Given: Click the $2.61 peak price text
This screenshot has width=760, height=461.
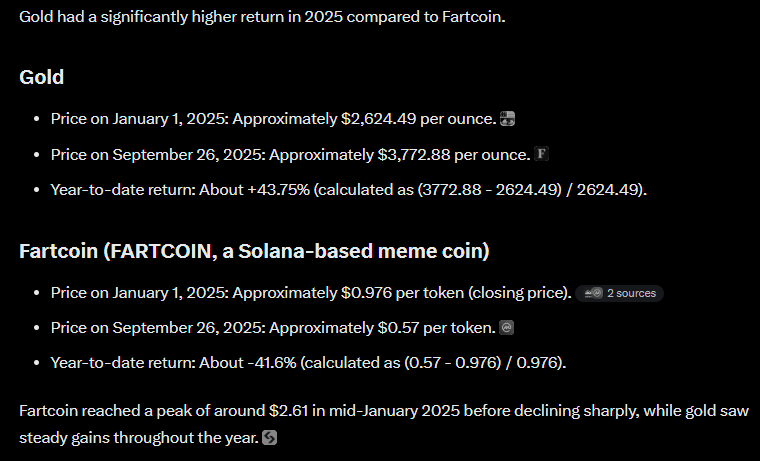Looking at the screenshot, I should [x=288, y=411].
